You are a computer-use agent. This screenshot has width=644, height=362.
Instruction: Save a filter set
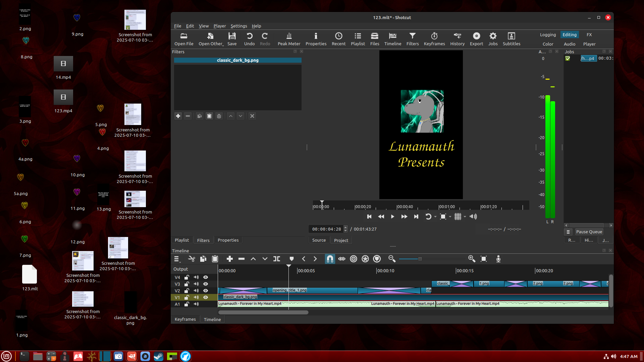point(219,116)
